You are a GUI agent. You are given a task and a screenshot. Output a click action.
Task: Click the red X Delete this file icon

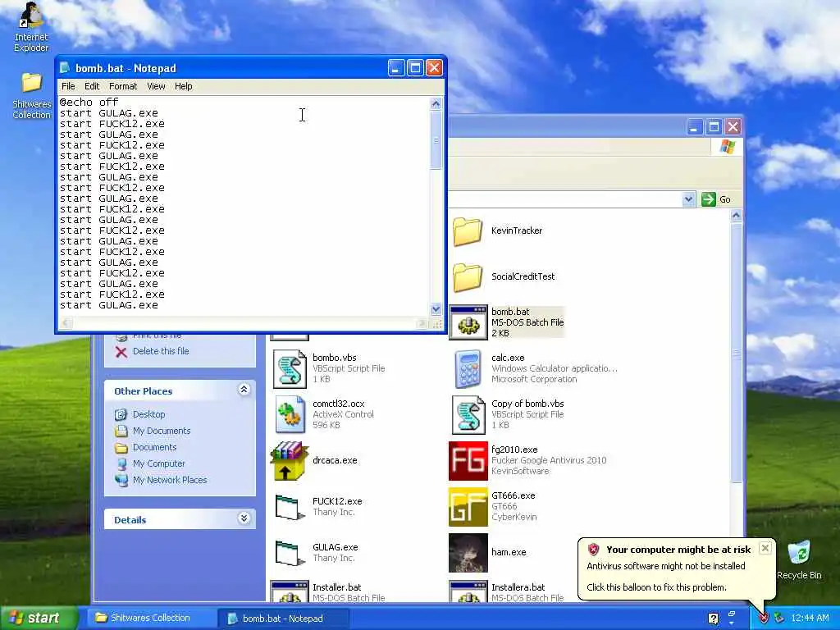coord(121,351)
